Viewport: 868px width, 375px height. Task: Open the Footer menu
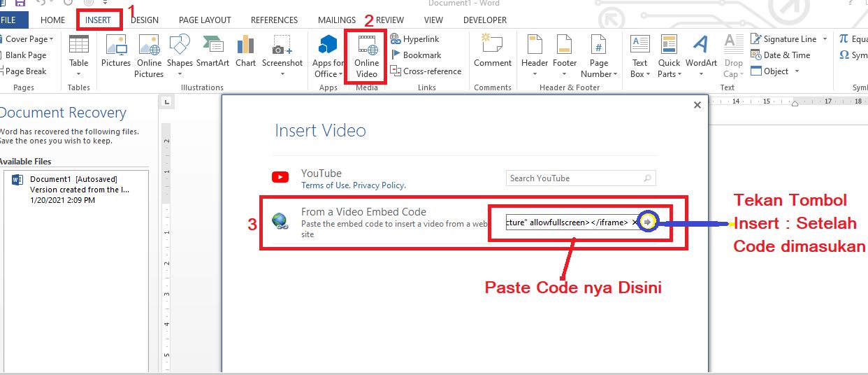click(x=565, y=56)
